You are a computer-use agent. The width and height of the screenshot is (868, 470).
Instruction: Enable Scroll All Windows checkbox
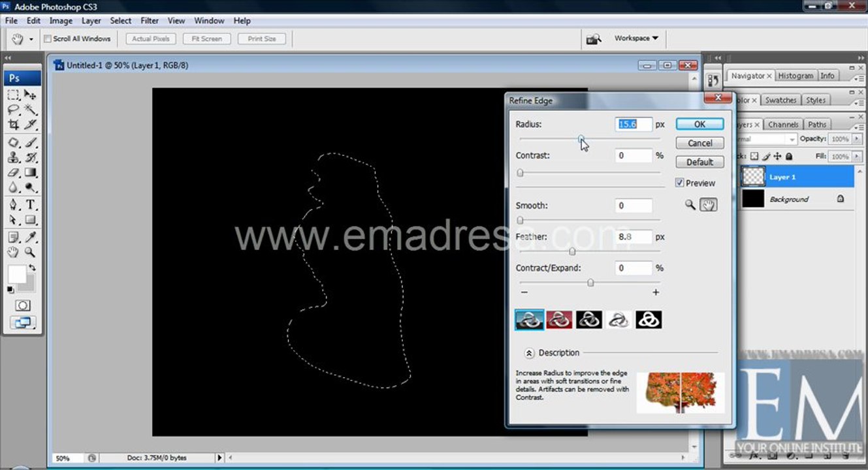click(x=48, y=39)
